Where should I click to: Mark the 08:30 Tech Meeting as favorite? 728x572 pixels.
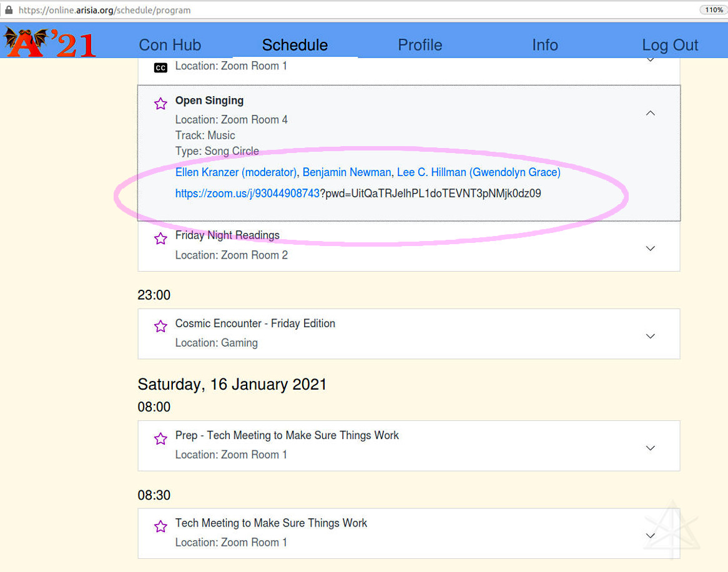[160, 526]
